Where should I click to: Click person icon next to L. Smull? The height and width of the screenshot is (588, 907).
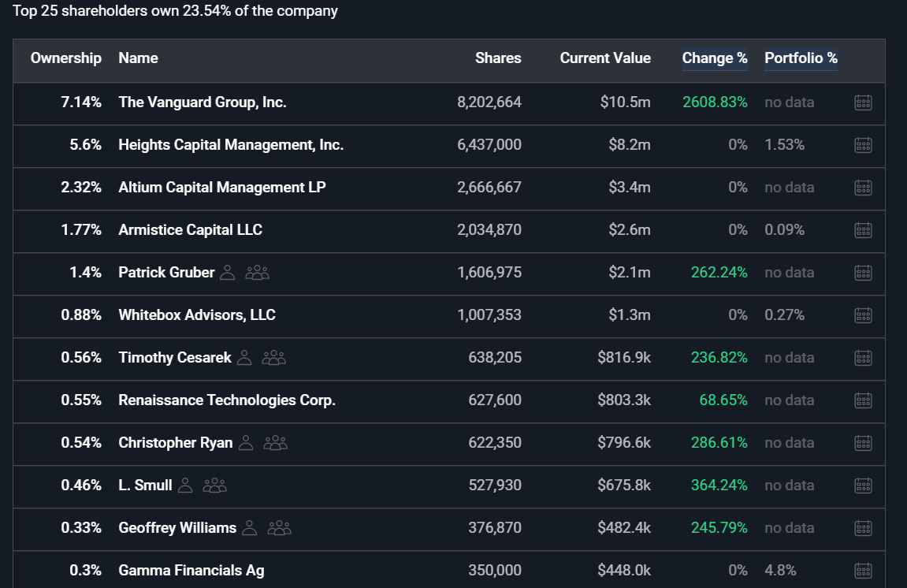click(x=185, y=486)
